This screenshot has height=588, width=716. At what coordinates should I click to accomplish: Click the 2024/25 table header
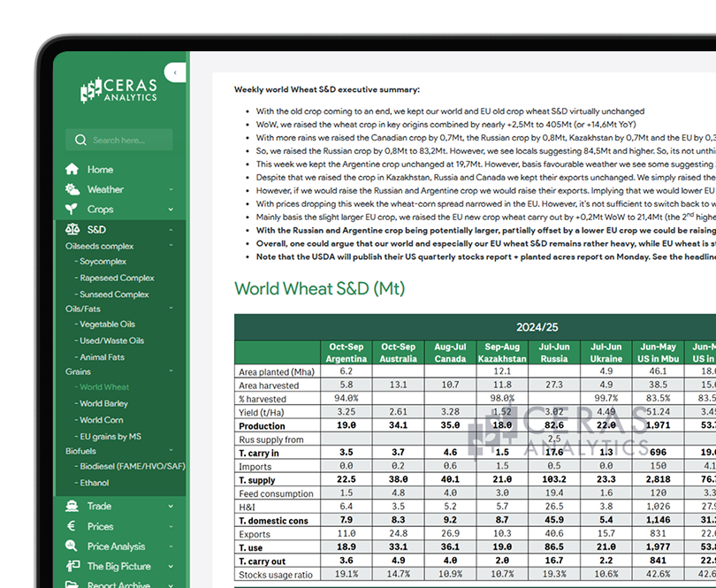tap(537, 327)
